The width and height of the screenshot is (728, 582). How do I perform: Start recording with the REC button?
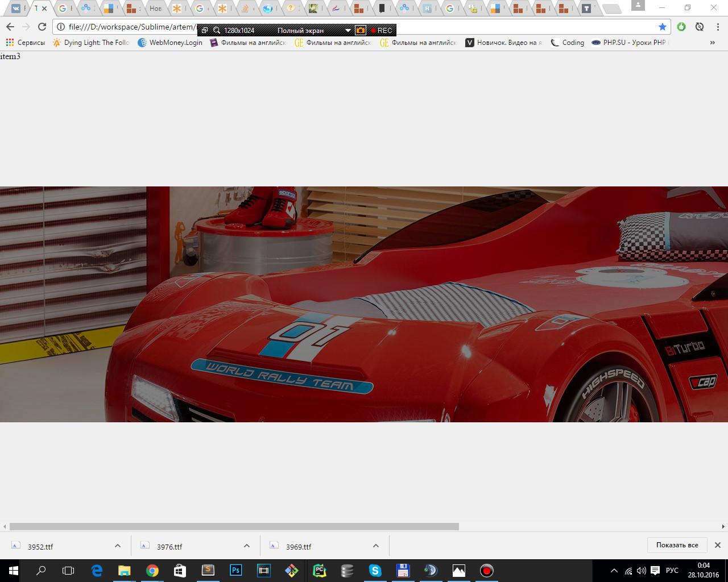click(382, 30)
